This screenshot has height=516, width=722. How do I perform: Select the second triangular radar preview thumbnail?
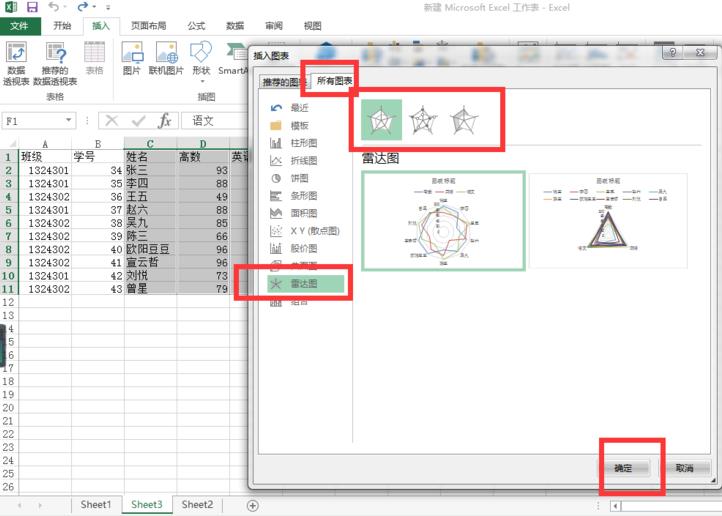[608, 220]
